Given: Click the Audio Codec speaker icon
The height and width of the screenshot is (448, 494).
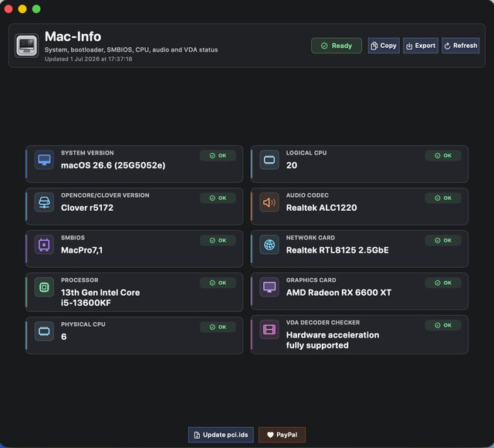Looking at the screenshot, I should pyautogui.click(x=269, y=202).
